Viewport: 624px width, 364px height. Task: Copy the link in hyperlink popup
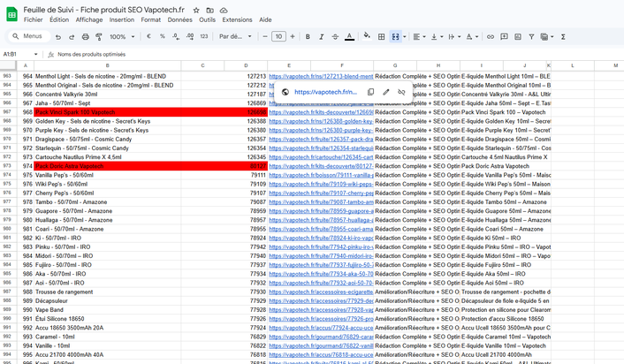[370, 92]
